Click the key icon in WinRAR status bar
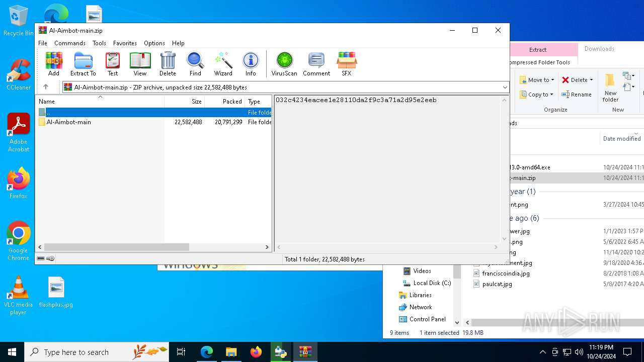 click(x=50, y=259)
